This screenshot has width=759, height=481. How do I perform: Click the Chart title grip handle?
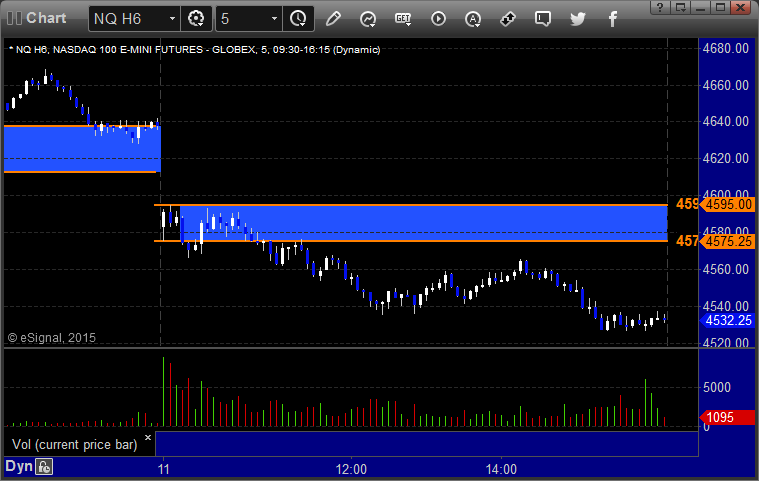pos(15,18)
